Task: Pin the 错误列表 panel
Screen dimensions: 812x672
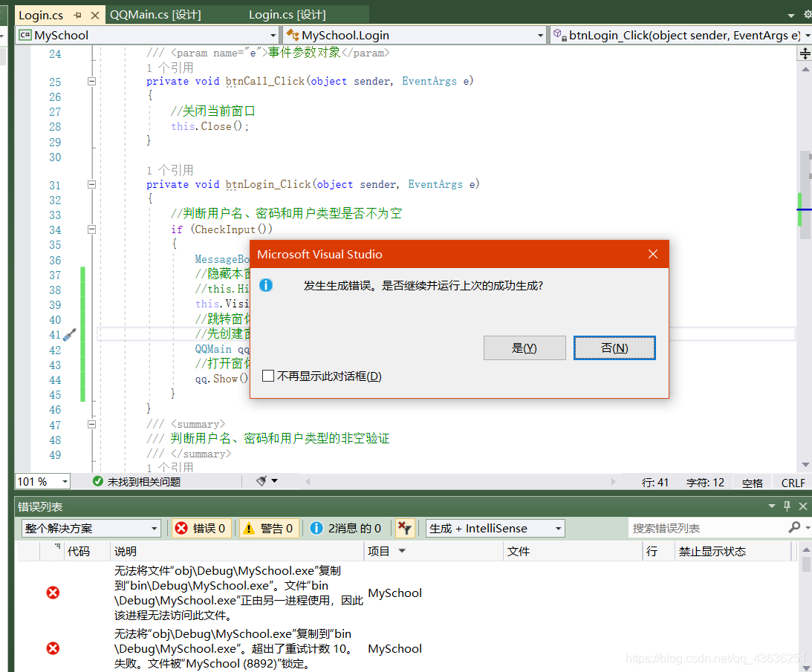Action: 787,506
